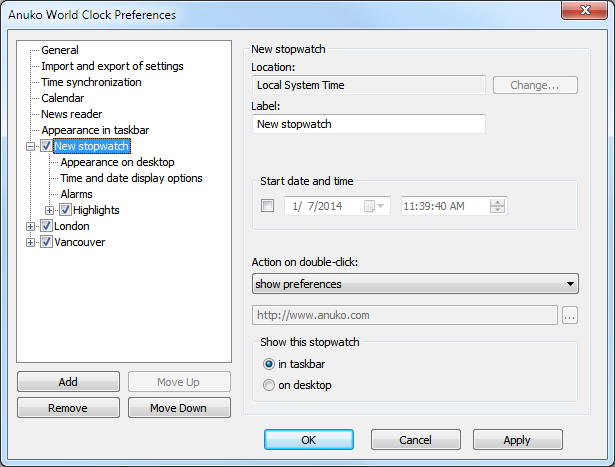Enable the Start date and time checkbox
Screen dimensions: 615x467
(x=267, y=206)
